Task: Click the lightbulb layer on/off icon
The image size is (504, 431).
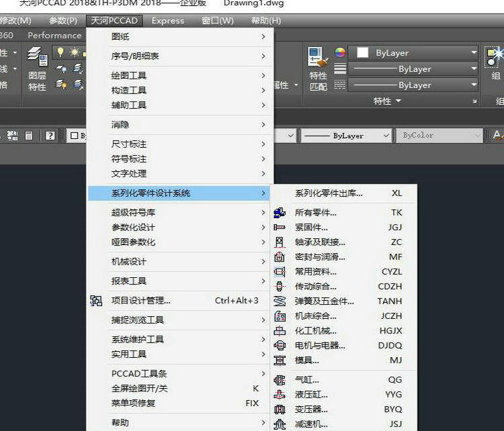Action: pyautogui.click(x=60, y=52)
